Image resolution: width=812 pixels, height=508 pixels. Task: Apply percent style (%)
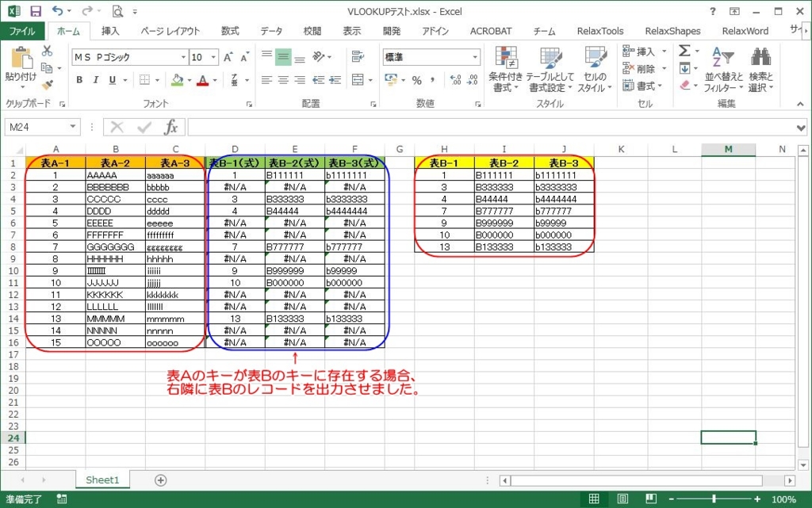pos(417,80)
